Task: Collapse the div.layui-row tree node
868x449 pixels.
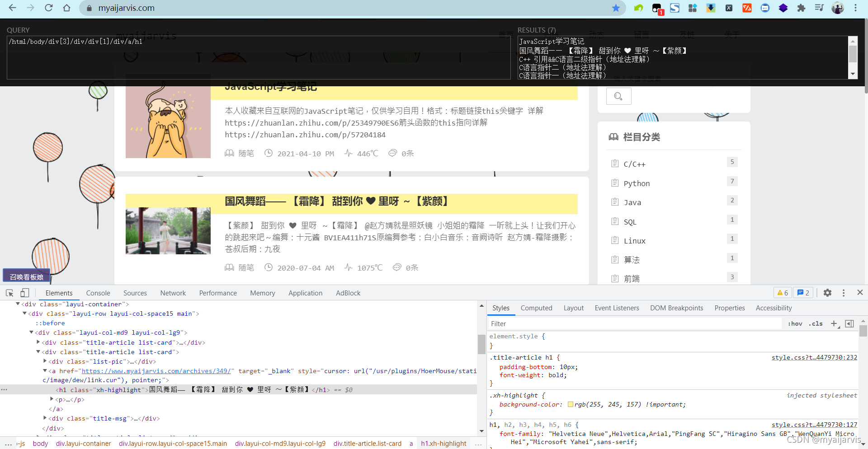Action: pos(25,313)
